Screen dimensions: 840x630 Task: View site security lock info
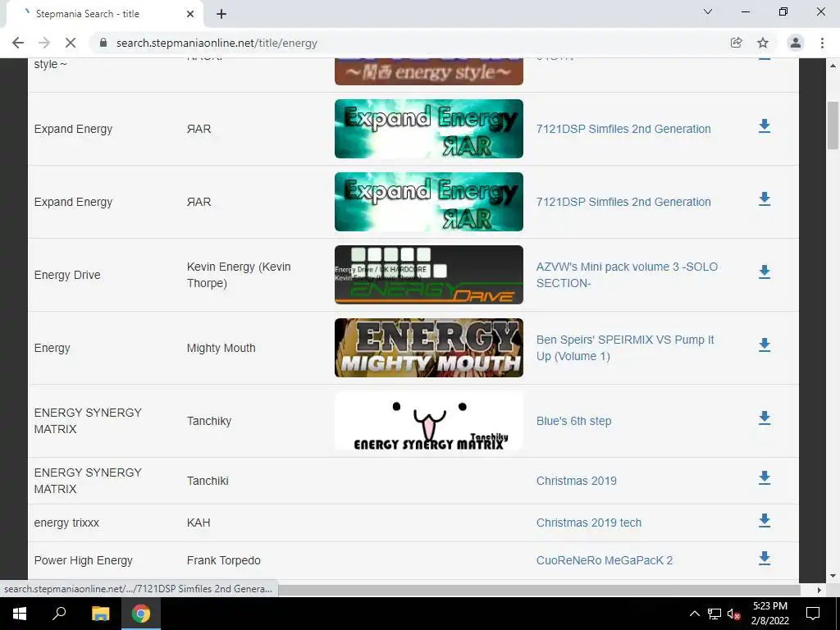103,43
